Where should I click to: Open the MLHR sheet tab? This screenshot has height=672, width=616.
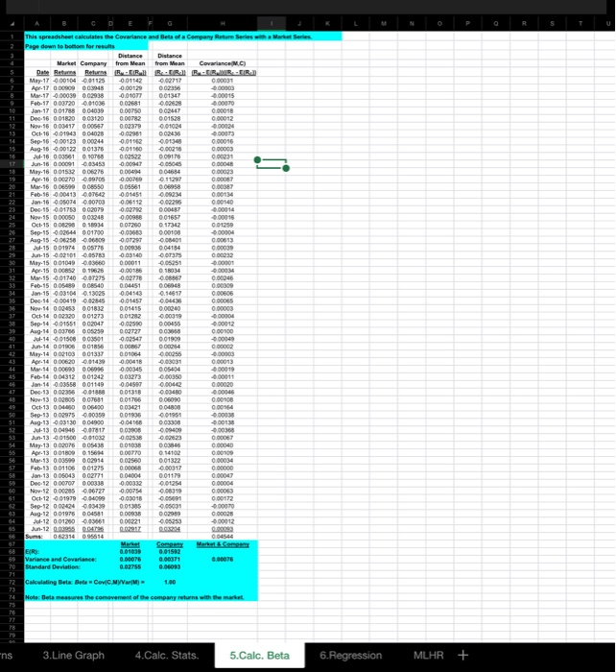coord(429,656)
